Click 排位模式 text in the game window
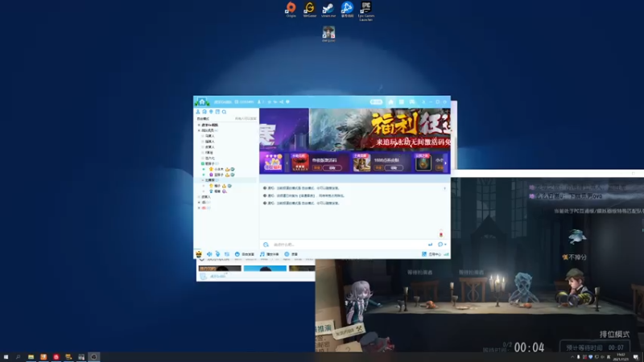Viewport: 644px width, 362px height. pos(614,334)
